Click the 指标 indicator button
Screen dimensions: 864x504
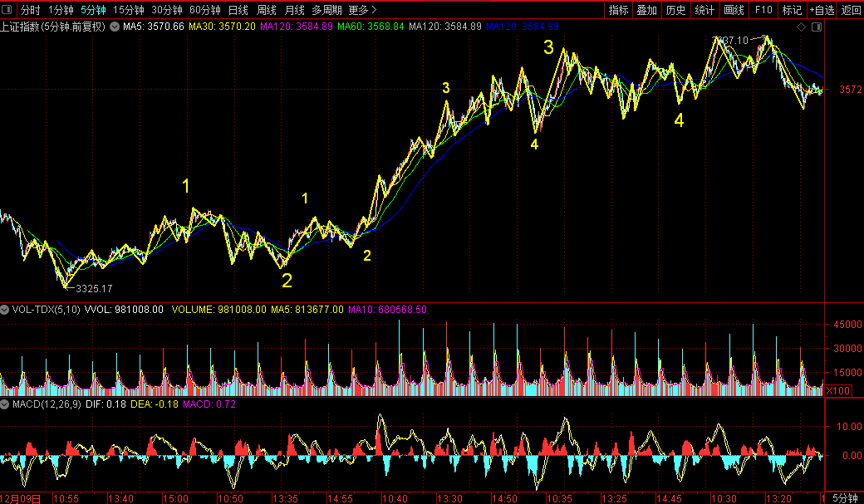[x=618, y=10]
